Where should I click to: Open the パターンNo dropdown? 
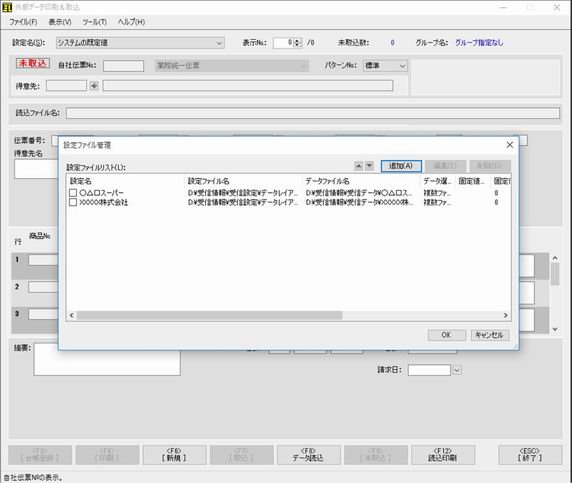coord(402,66)
